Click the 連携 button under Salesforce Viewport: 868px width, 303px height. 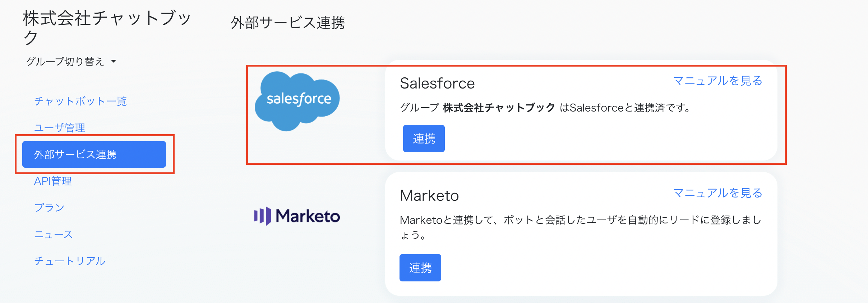click(424, 139)
